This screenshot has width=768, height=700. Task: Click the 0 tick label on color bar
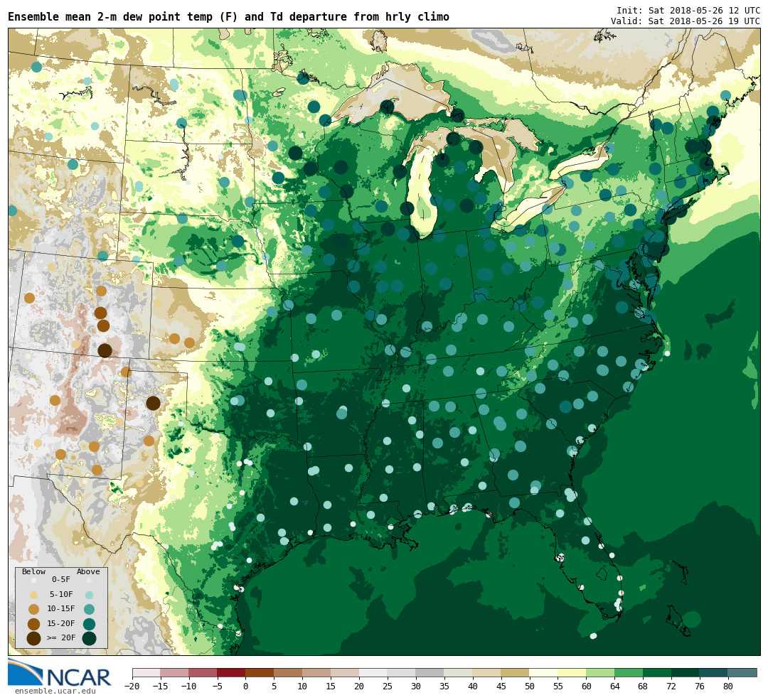click(x=246, y=686)
